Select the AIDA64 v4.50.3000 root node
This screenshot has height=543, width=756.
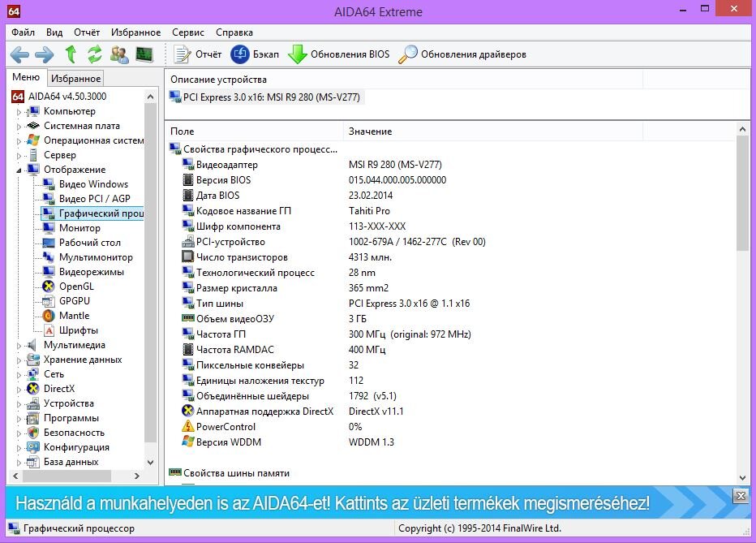(67, 97)
